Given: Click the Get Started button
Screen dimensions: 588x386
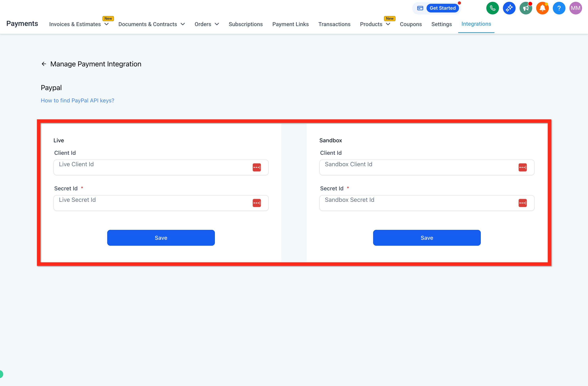Looking at the screenshot, I should point(442,8).
